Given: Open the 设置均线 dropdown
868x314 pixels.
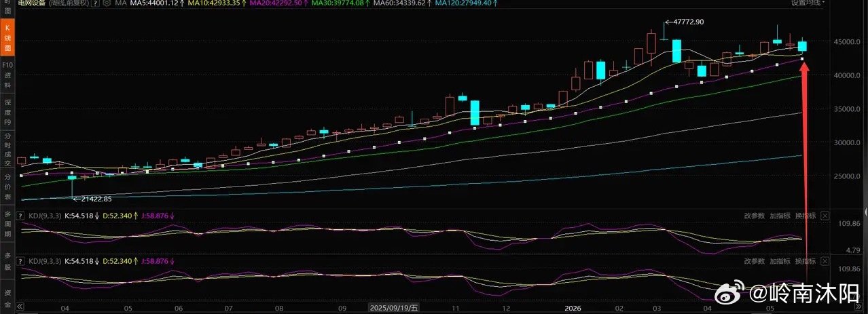Looking at the screenshot, I should tap(809, 3).
